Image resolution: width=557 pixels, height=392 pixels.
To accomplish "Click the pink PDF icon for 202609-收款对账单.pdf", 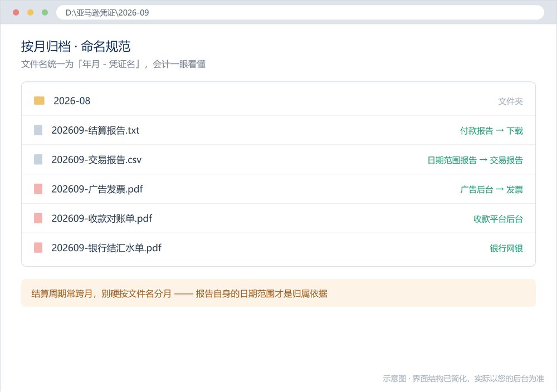I will point(38,218).
